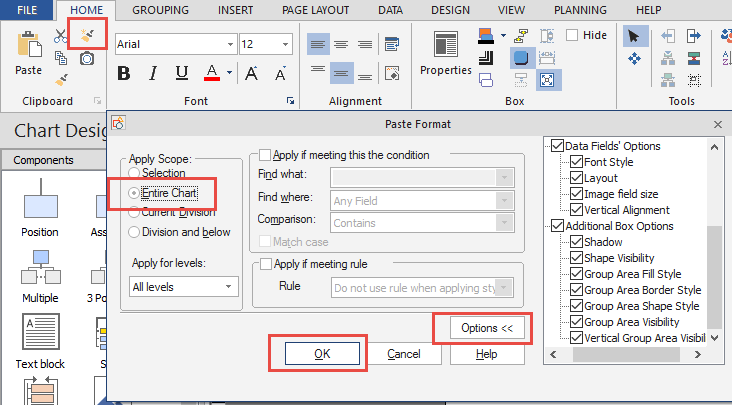Select center text alignment icon
This screenshot has width=732, height=405.
[341, 44]
